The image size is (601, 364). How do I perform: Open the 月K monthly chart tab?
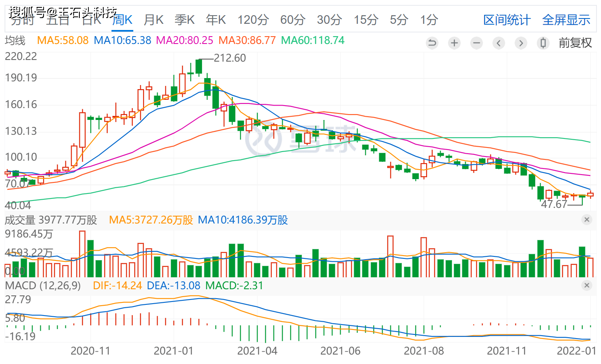(x=153, y=20)
